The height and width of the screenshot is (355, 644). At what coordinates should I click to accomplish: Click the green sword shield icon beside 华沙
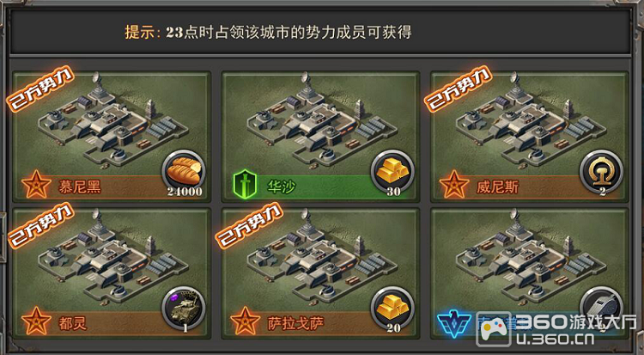[x=245, y=185]
